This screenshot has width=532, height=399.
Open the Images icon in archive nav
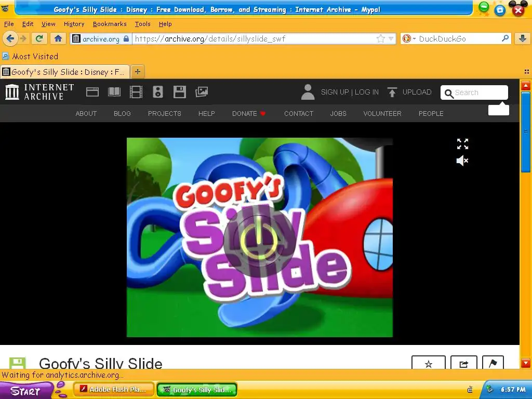pyautogui.click(x=202, y=92)
